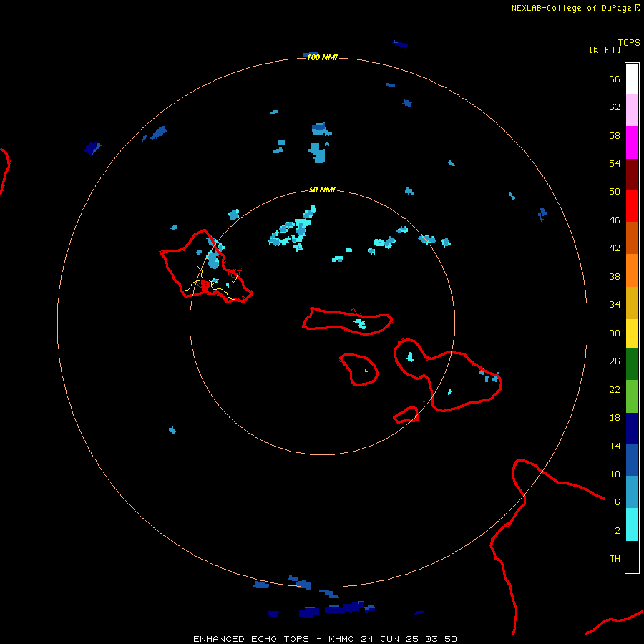The height and width of the screenshot is (644, 644).
Task: Click the 38 legend value
Action: 615,276
